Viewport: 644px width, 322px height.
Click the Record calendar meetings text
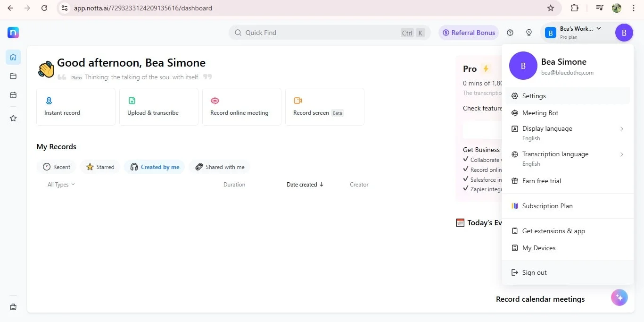point(540,299)
